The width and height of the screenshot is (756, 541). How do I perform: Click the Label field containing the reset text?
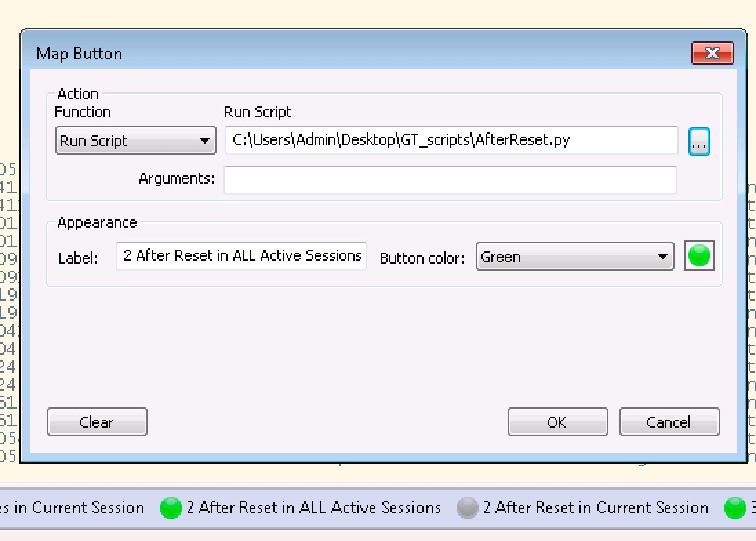pos(241,255)
